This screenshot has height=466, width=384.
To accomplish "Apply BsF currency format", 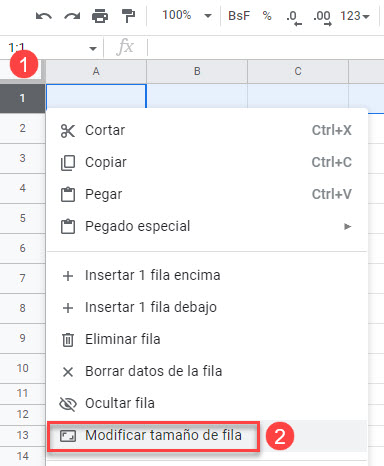I will [239, 16].
